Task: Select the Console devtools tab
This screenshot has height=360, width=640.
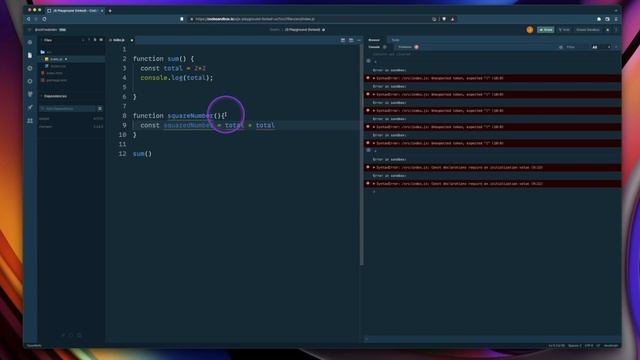Action: click(x=374, y=47)
